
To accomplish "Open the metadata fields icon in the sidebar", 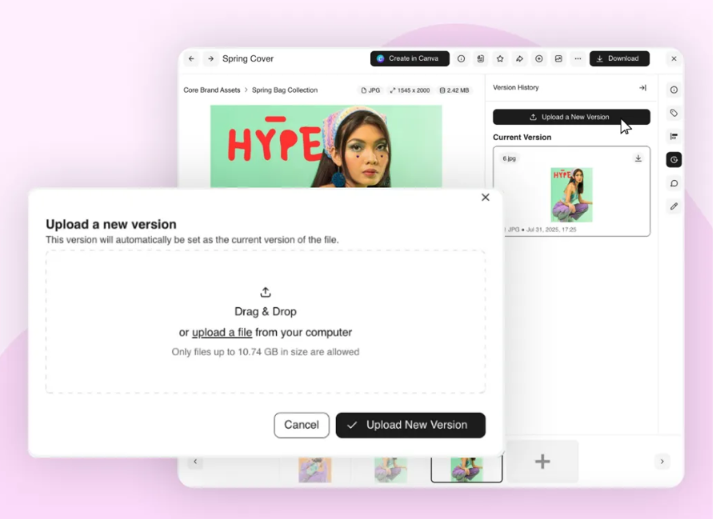I will coord(674,136).
